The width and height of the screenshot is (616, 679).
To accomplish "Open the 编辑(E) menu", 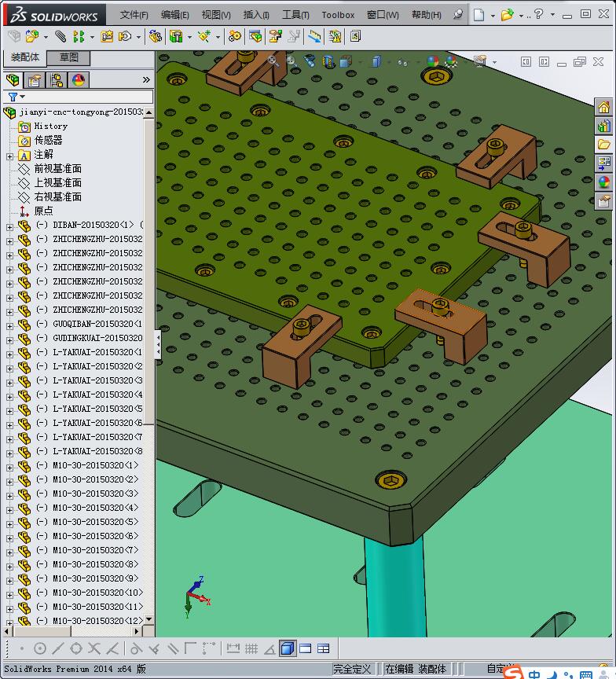I will [175, 15].
